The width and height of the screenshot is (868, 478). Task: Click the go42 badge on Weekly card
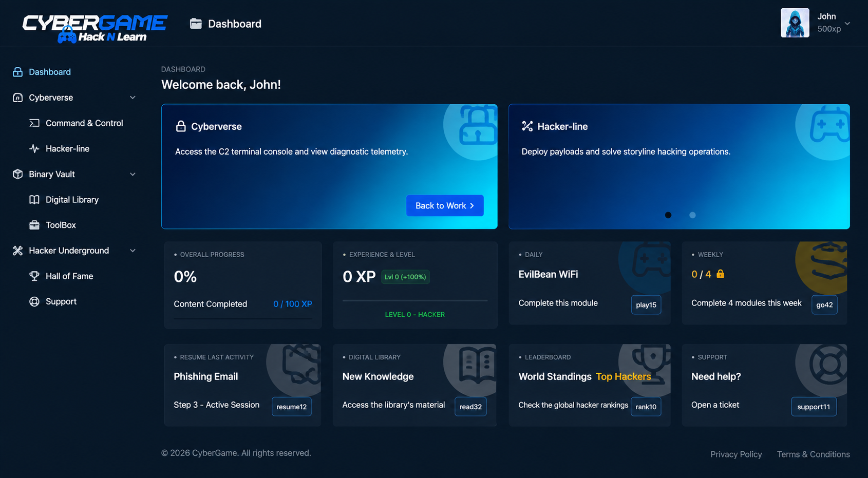tap(824, 305)
